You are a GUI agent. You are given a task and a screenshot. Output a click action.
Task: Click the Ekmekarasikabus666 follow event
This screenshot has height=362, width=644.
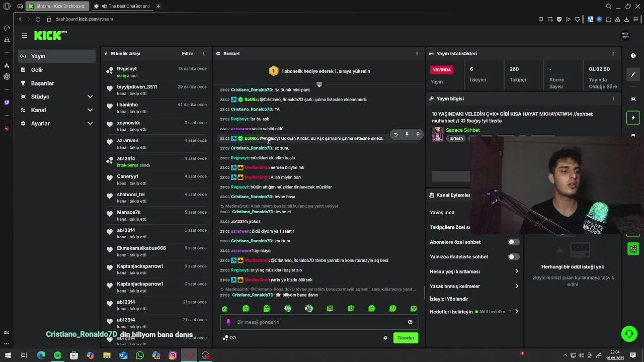tap(156, 251)
